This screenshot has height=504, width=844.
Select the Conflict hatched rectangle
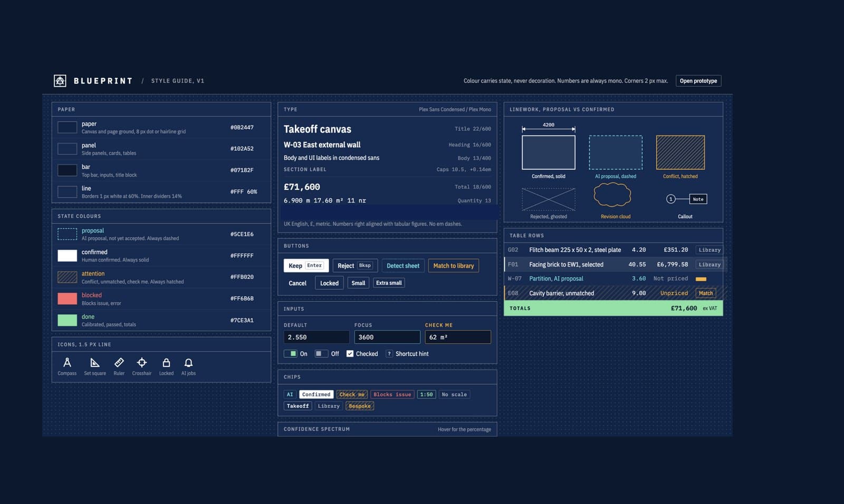tap(680, 152)
